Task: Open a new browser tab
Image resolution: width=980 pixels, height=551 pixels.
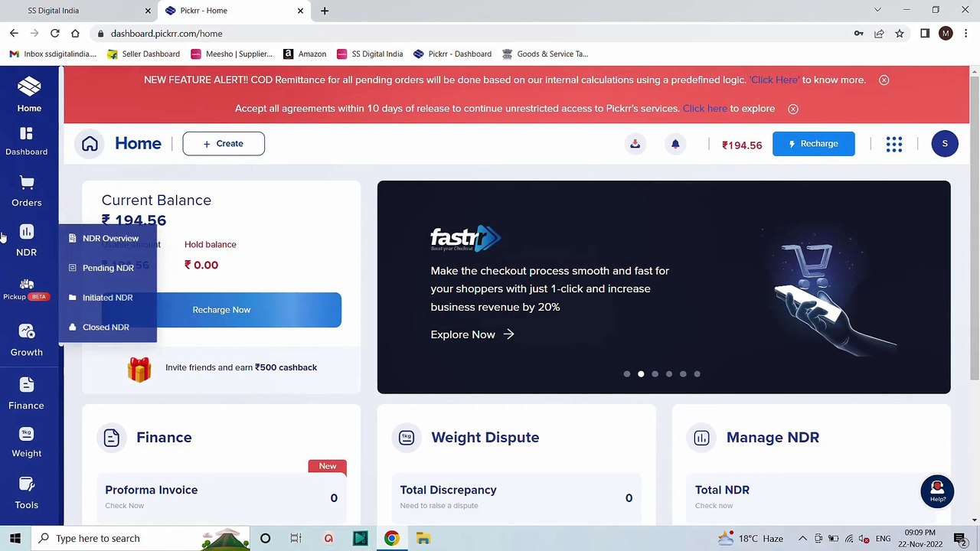Action: click(325, 11)
